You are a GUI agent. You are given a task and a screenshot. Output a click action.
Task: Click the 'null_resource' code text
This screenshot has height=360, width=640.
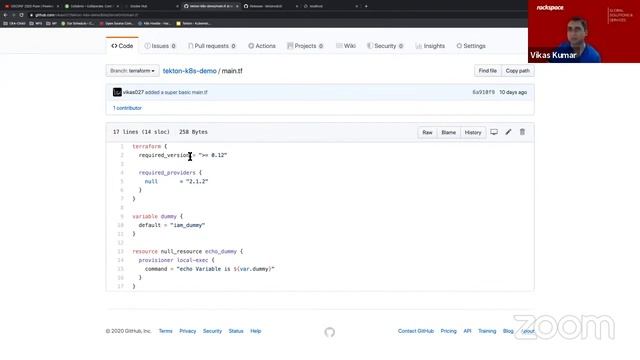(x=181, y=251)
